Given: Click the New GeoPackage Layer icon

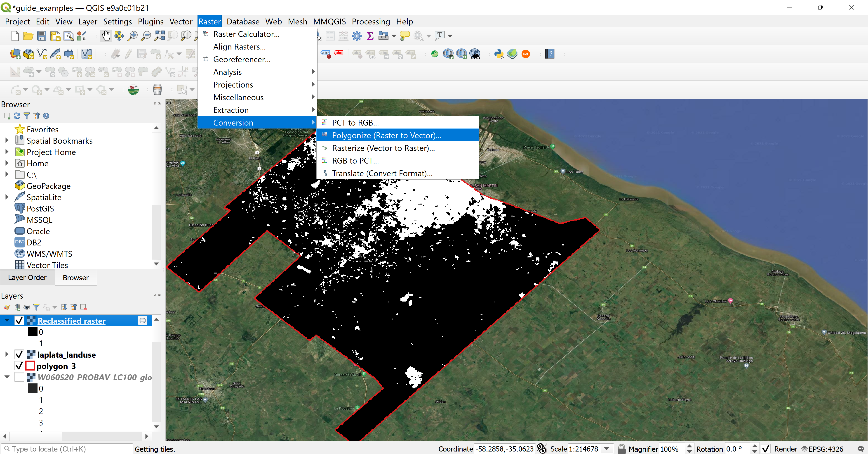Looking at the screenshot, I should 29,54.
